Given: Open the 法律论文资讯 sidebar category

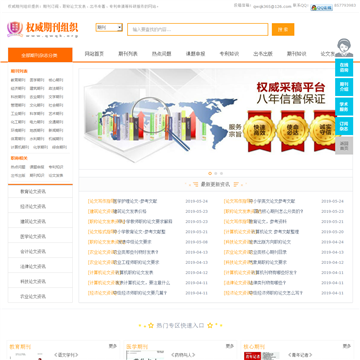Looking at the screenshot, I should [x=40, y=267].
